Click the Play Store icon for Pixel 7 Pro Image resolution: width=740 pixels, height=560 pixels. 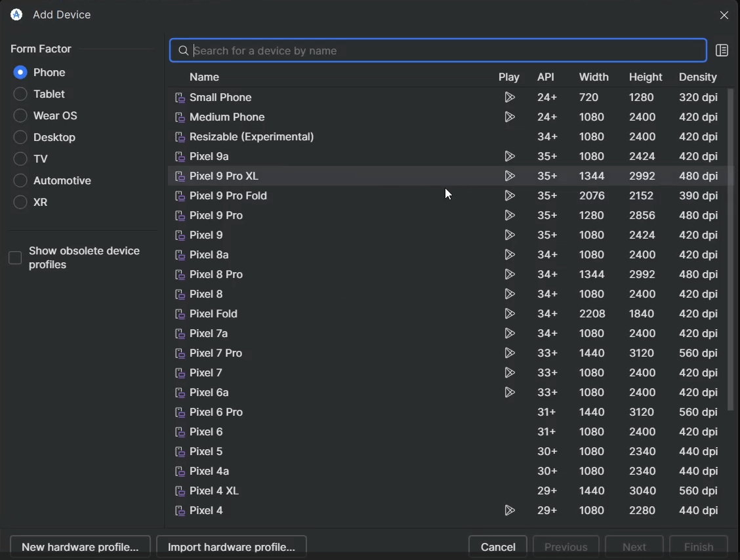point(509,353)
